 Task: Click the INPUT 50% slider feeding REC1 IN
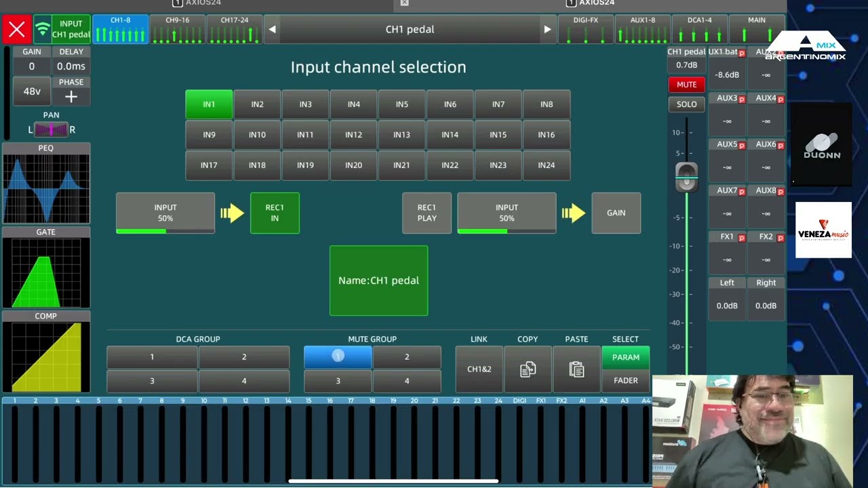165,213
